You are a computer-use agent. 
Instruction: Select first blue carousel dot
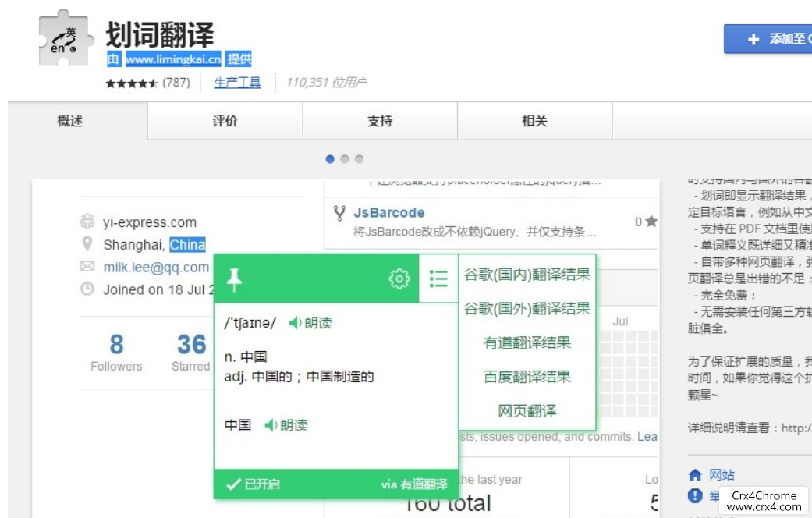[x=330, y=159]
